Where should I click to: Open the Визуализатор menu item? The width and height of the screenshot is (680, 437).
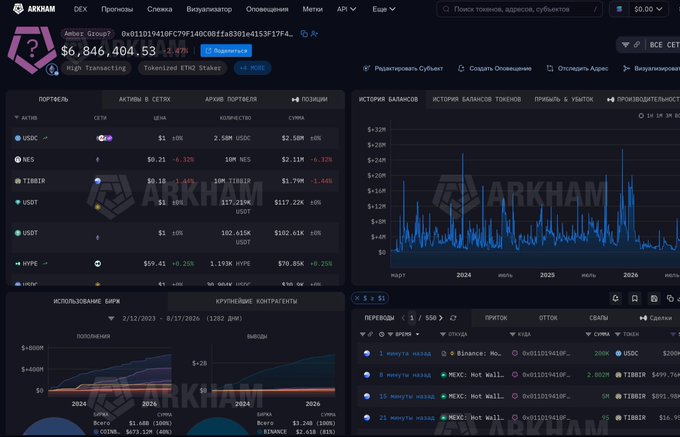pos(209,9)
